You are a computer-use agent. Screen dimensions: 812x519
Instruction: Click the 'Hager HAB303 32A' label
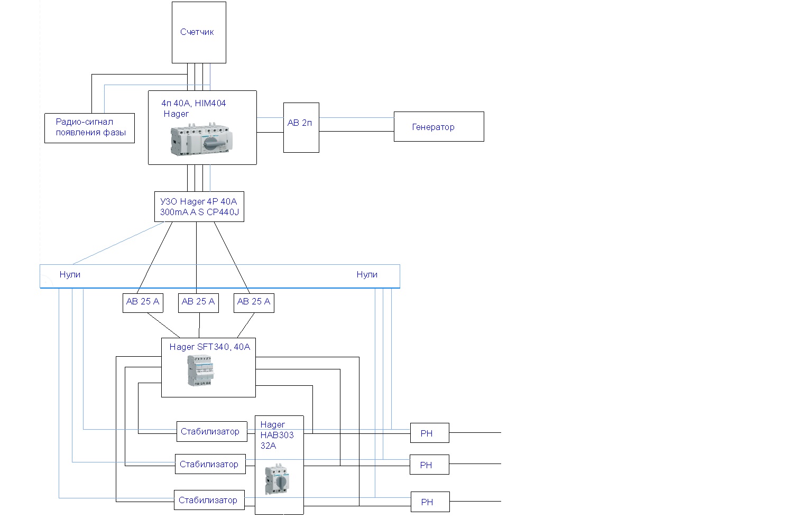click(x=276, y=435)
